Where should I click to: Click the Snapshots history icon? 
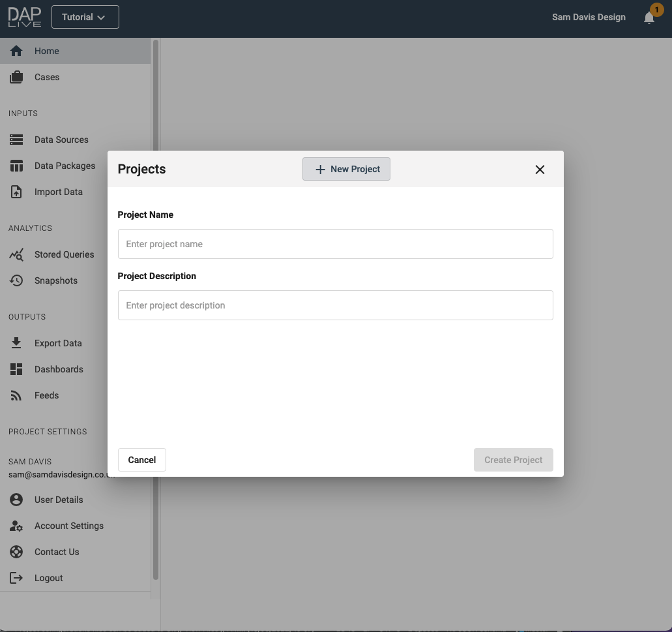click(x=16, y=280)
